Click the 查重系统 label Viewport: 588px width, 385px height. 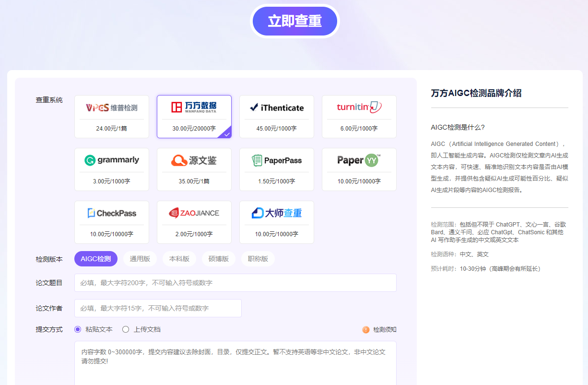click(x=49, y=100)
